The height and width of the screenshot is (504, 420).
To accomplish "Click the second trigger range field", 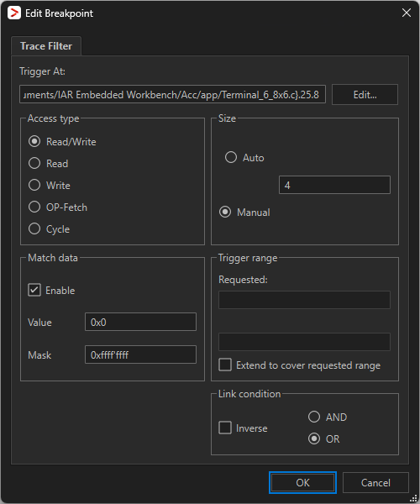I will coord(304,342).
